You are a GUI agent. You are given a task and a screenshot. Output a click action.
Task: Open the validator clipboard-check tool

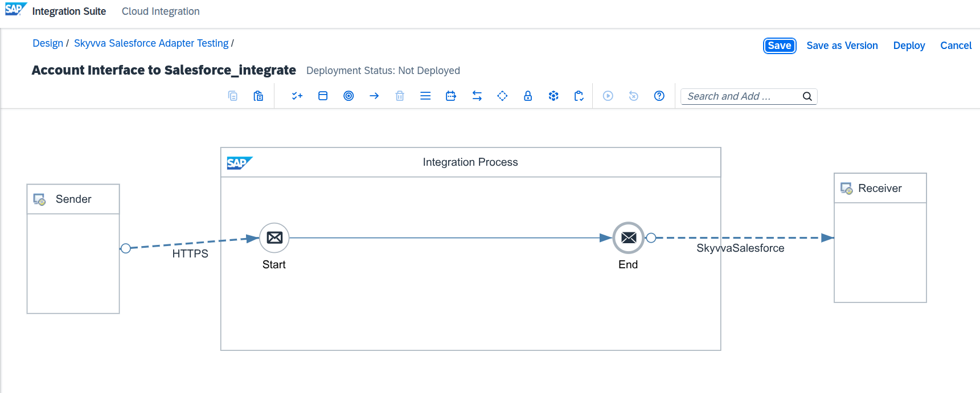pos(579,96)
